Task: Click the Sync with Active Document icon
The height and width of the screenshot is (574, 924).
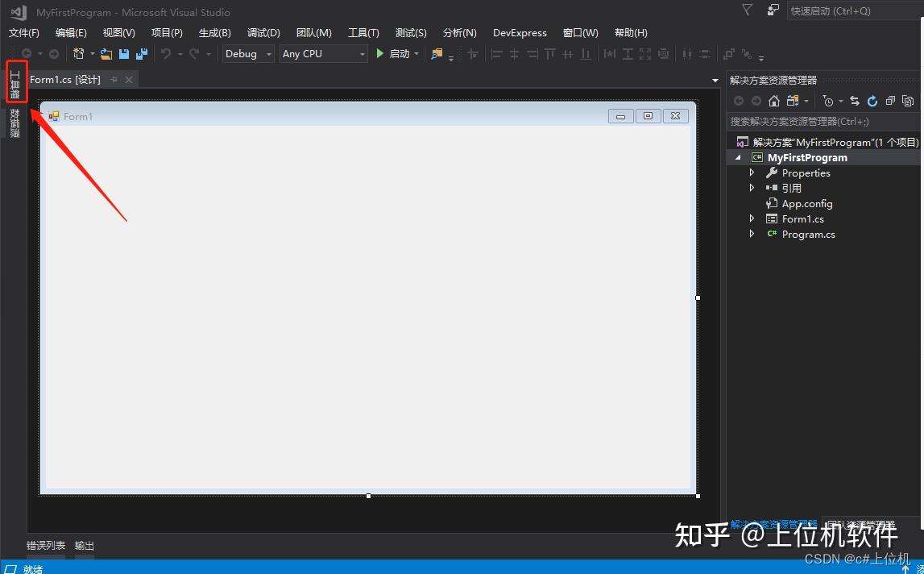Action: (x=854, y=101)
